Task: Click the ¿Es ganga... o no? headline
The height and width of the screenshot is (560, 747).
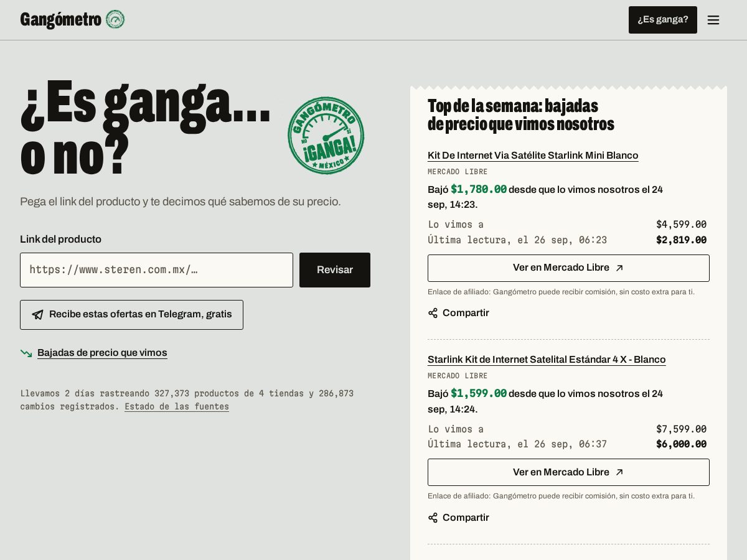Action: (x=146, y=128)
